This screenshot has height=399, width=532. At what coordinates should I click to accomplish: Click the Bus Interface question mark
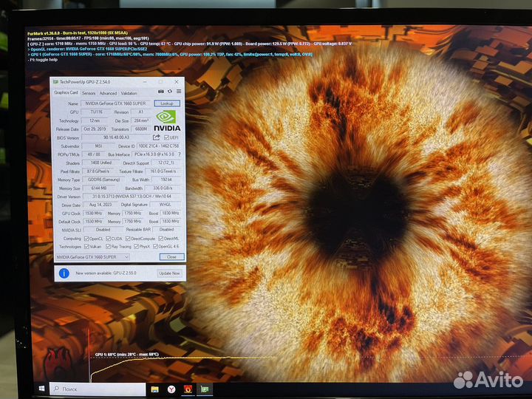(x=179, y=154)
